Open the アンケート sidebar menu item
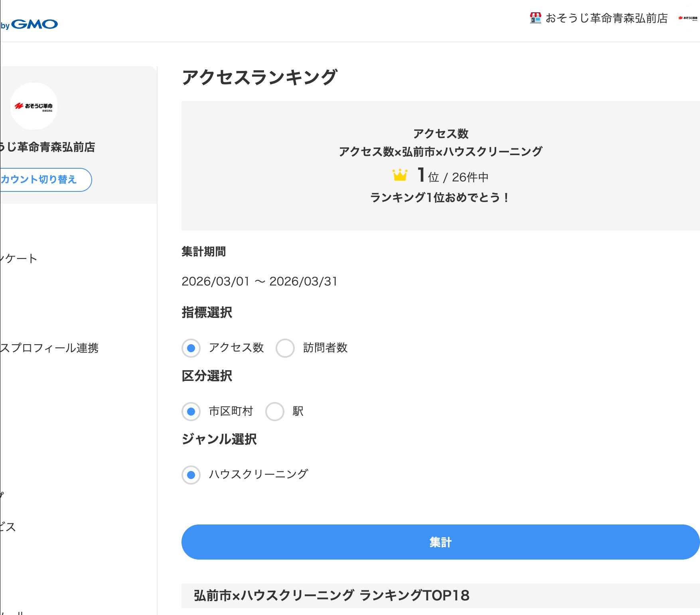Screen dimensions: 700x615 click(18, 258)
